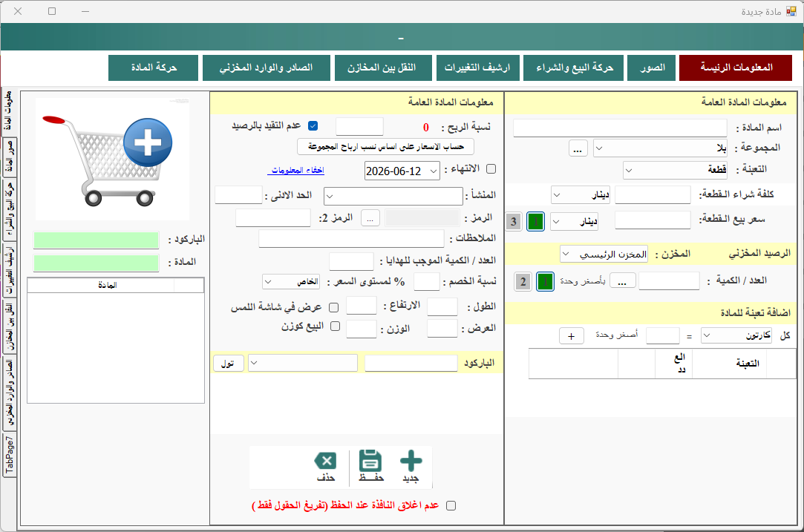Screen dimensions: 804x532
Task: Click the green 1 box beside quantity
Action: (545, 281)
